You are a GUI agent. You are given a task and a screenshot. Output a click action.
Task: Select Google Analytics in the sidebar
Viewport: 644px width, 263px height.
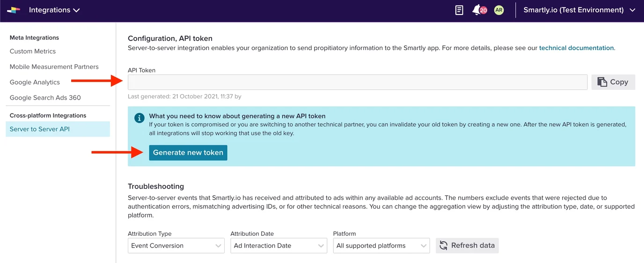(35, 82)
